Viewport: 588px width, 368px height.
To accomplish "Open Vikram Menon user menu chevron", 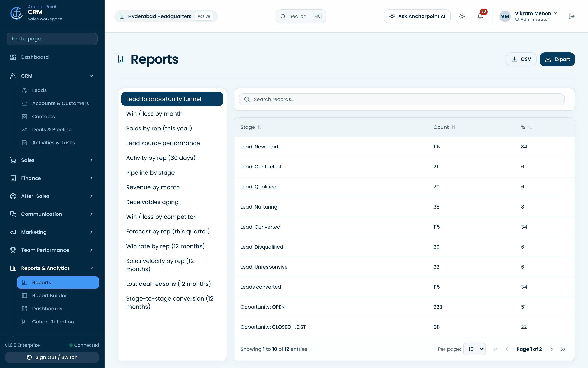I will tap(556, 13).
